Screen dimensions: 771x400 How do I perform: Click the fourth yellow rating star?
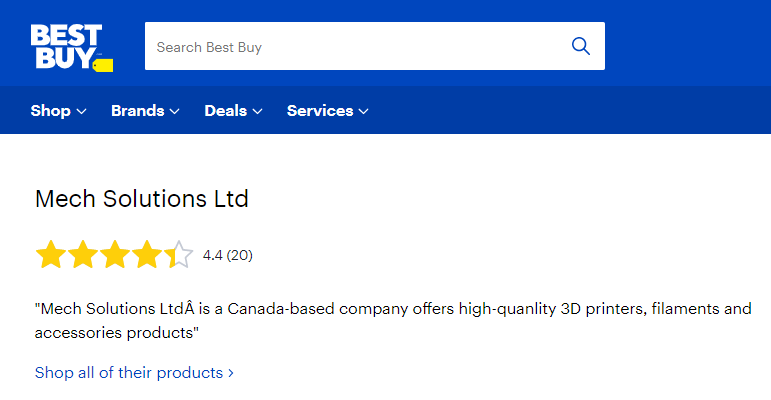147,254
